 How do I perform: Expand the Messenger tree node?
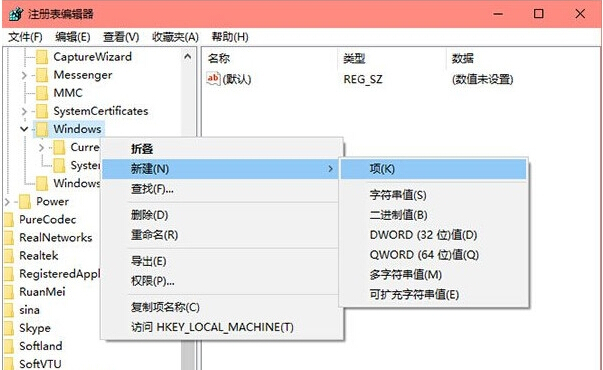tap(24, 75)
